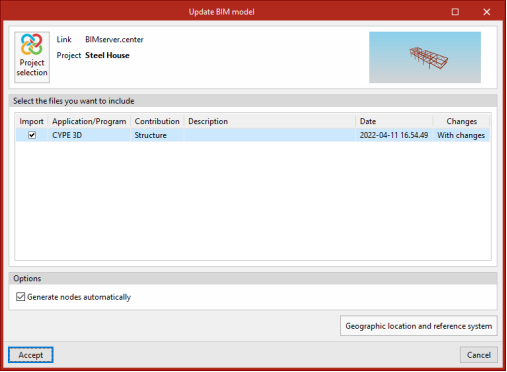The width and height of the screenshot is (507, 372).
Task: Click the Changes column header
Action: [461, 121]
